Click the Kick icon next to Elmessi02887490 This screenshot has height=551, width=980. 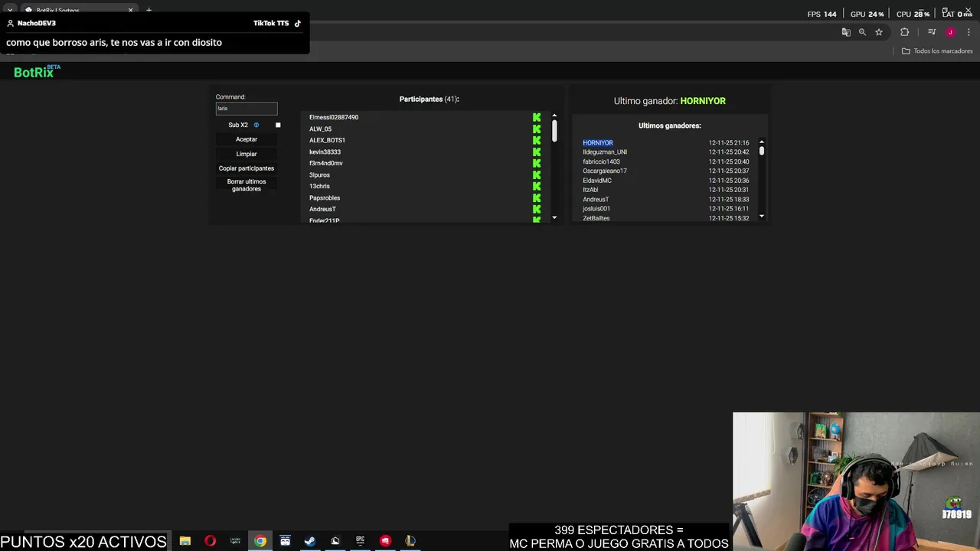click(x=537, y=117)
